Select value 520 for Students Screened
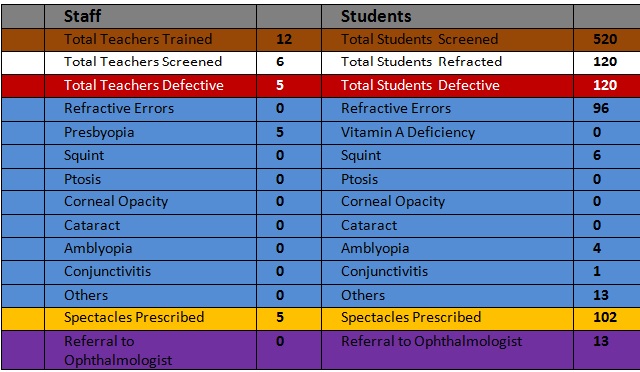This screenshot has height=372, width=640. pyautogui.click(x=607, y=40)
